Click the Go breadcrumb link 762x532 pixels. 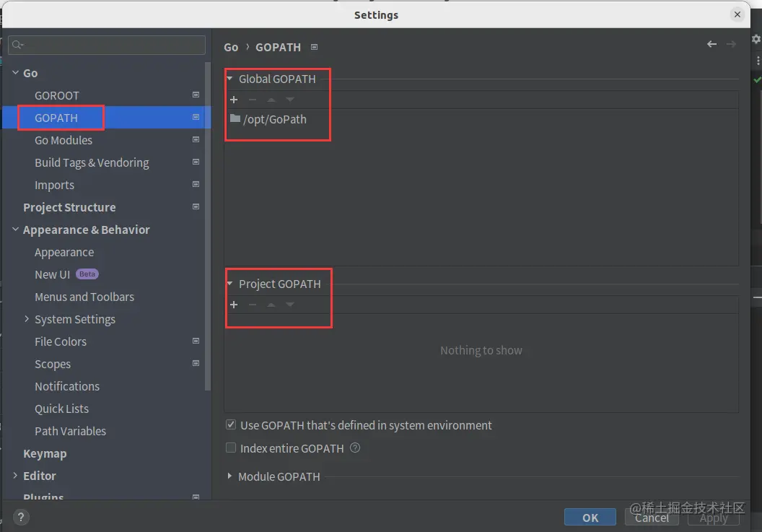point(231,47)
